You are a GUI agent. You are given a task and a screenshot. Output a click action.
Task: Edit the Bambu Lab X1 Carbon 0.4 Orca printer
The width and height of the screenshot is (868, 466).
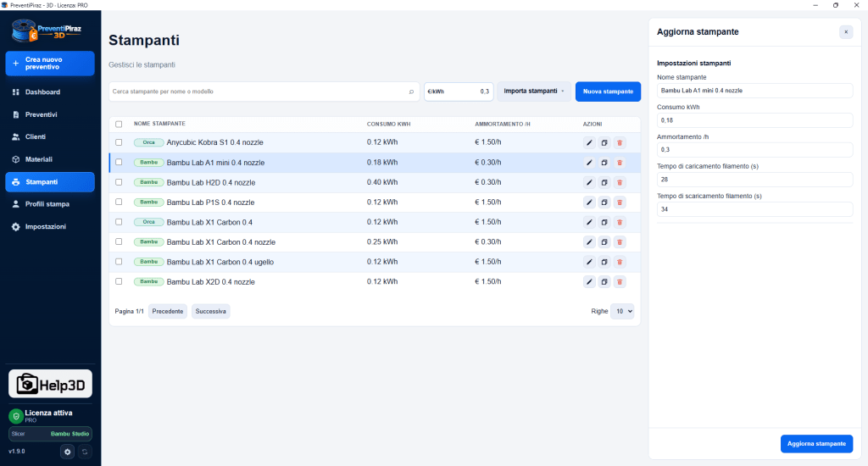click(x=589, y=223)
